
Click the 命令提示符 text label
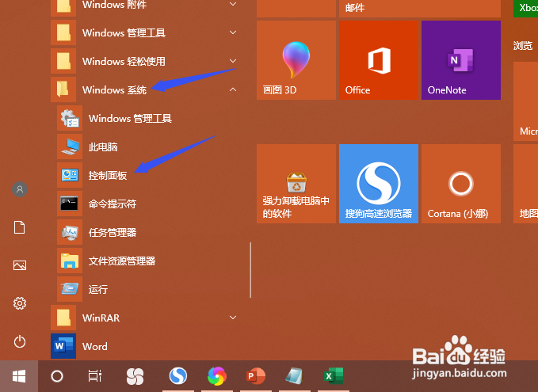[x=113, y=204]
